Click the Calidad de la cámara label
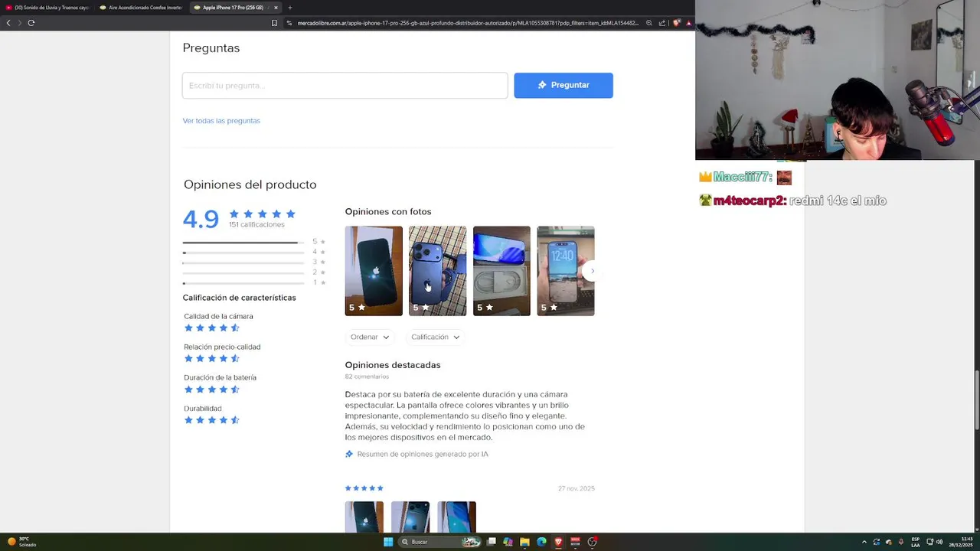The width and height of the screenshot is (980, 551). [218, 316]
